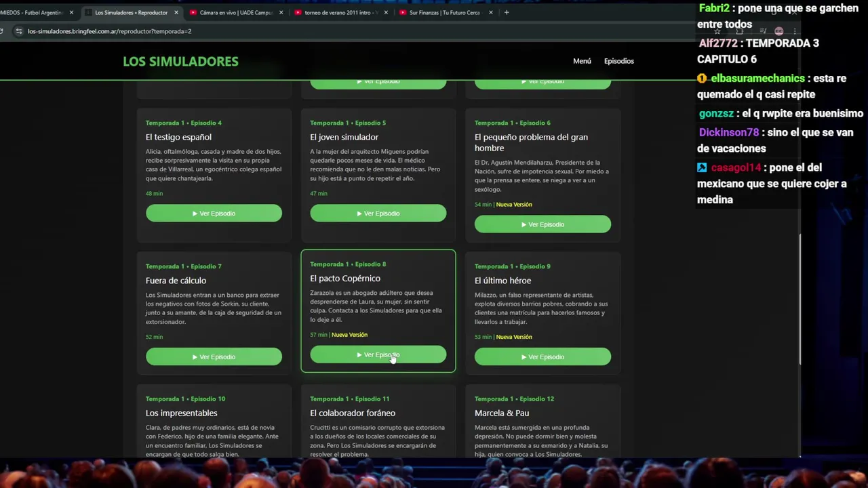The height and width of the screenshot is (488, 868).
Task: Click the LOS SIMULADORES site logo
Action: (180, 61)
